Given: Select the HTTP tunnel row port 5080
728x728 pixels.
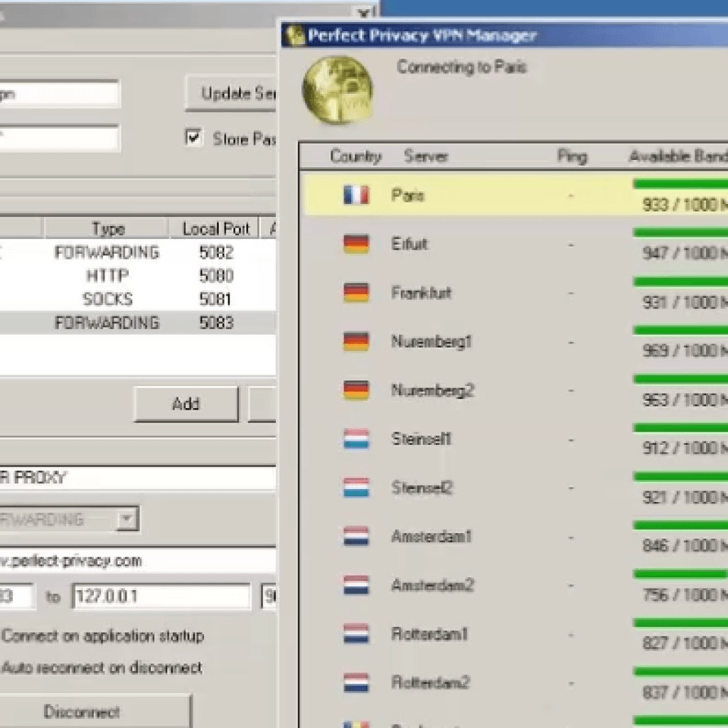Looking at the screenshot, I should (137, 276).
